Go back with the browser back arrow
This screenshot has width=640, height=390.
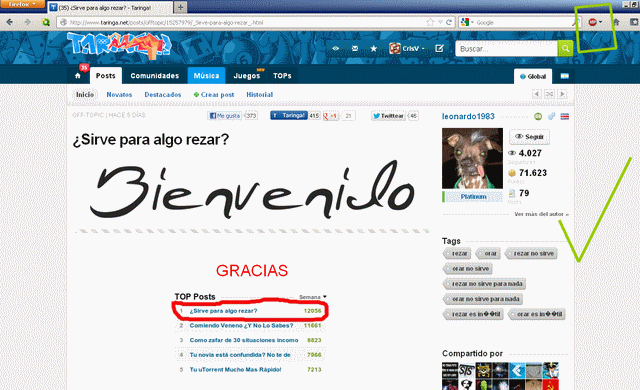coord(9,22)
